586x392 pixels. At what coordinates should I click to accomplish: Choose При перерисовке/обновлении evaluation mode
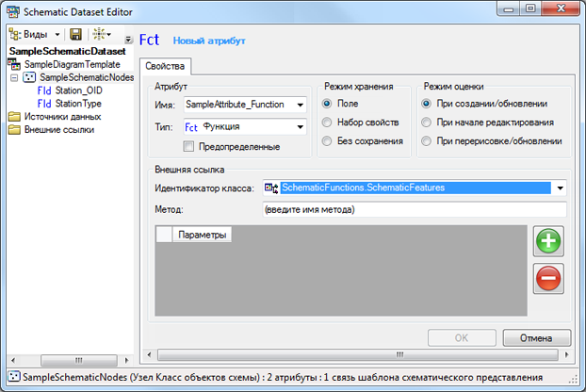[x=426, y=141]
